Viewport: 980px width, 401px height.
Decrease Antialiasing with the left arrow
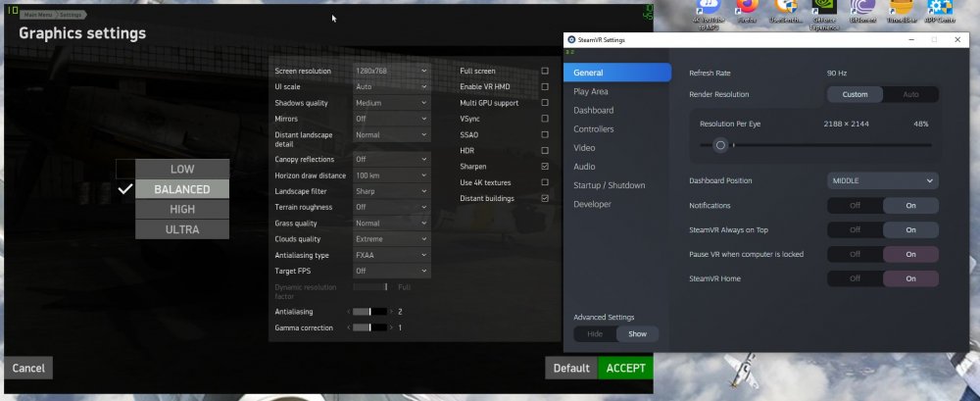coord(348,312)
